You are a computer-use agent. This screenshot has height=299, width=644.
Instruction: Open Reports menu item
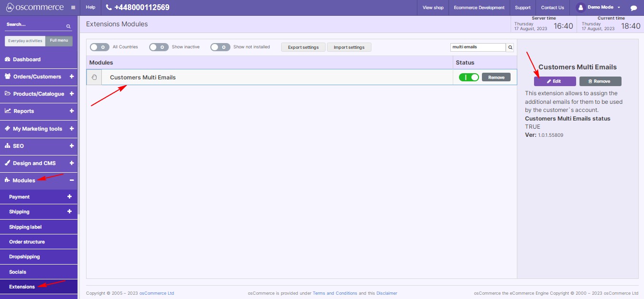pyautogui.click(x=39, y=111)
